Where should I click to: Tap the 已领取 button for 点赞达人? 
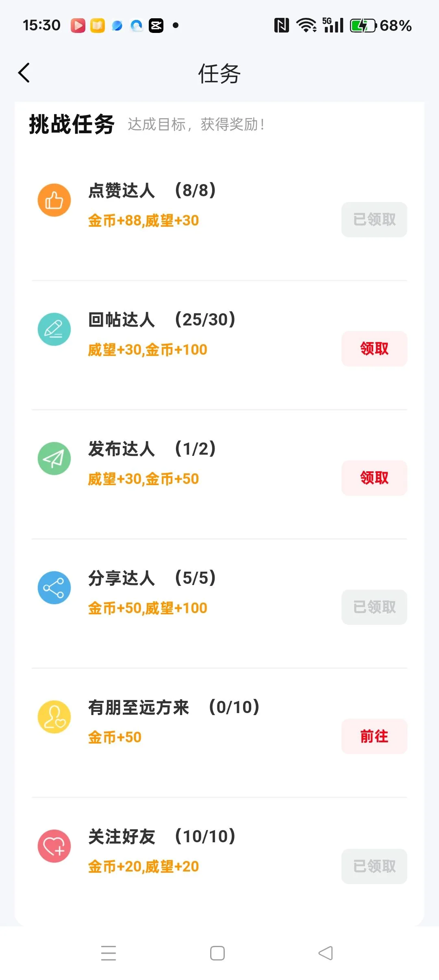374,219
